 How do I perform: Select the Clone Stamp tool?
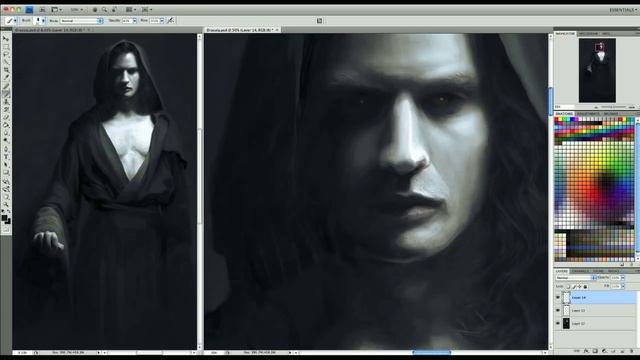[x=6, y=102]
